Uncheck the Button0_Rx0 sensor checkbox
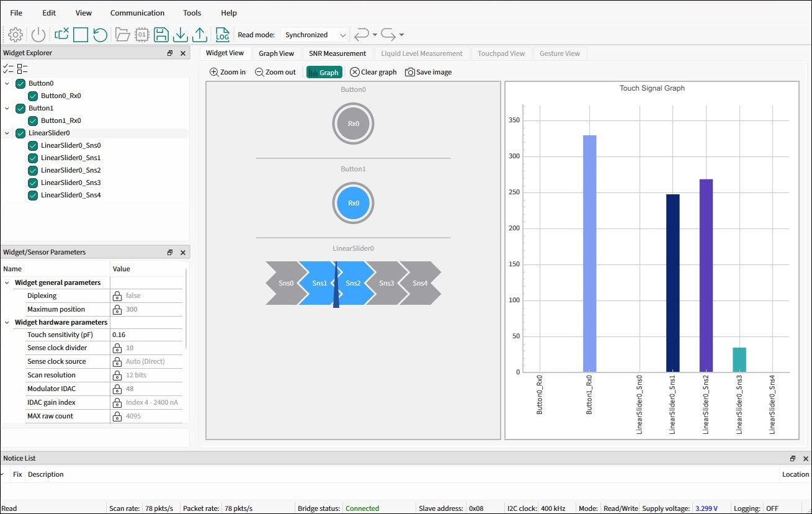 pyautogui.click(x=33, y=96)
